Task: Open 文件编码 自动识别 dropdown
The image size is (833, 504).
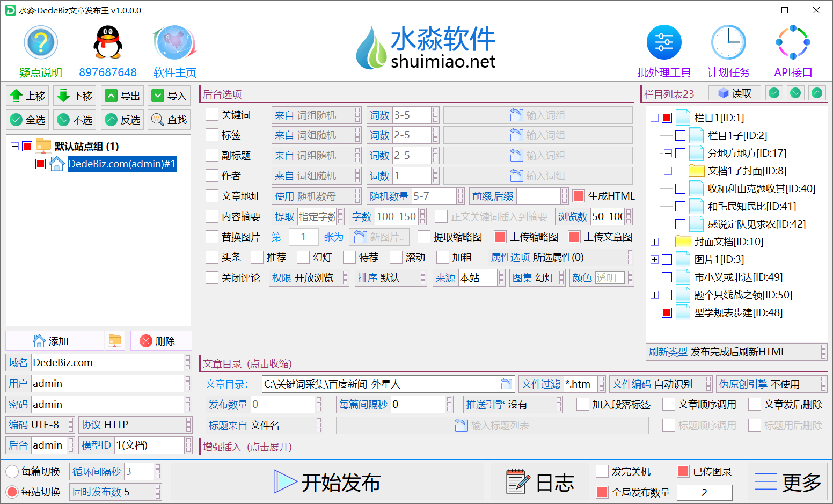Action: click(661, 384)
